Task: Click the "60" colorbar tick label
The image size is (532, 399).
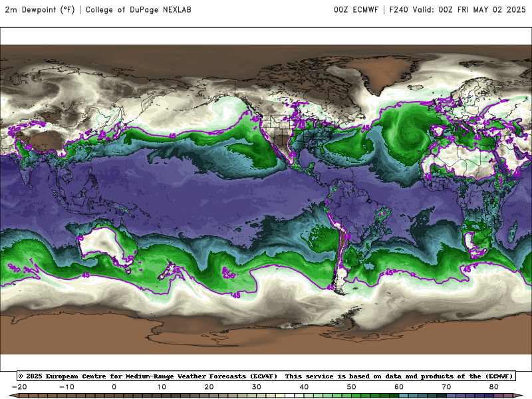Action: click(399, 387)
